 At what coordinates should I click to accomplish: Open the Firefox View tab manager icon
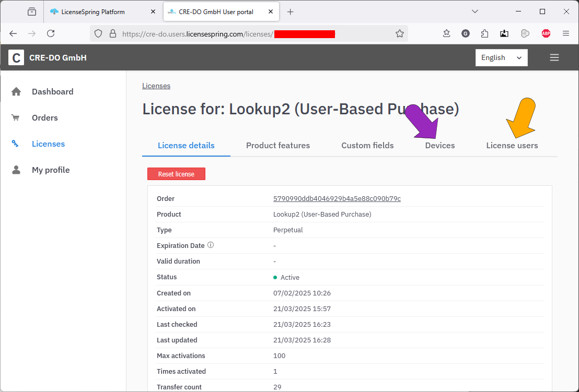(32, 12)
